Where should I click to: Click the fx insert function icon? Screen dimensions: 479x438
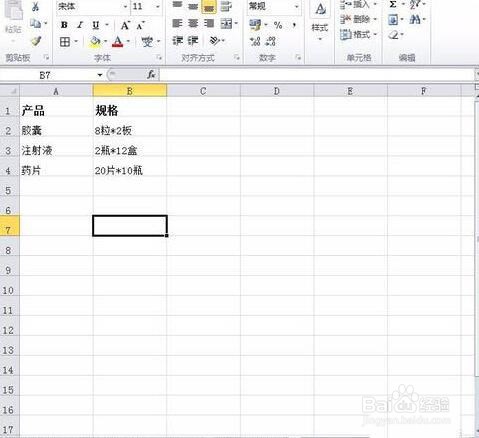coord(151,75)
